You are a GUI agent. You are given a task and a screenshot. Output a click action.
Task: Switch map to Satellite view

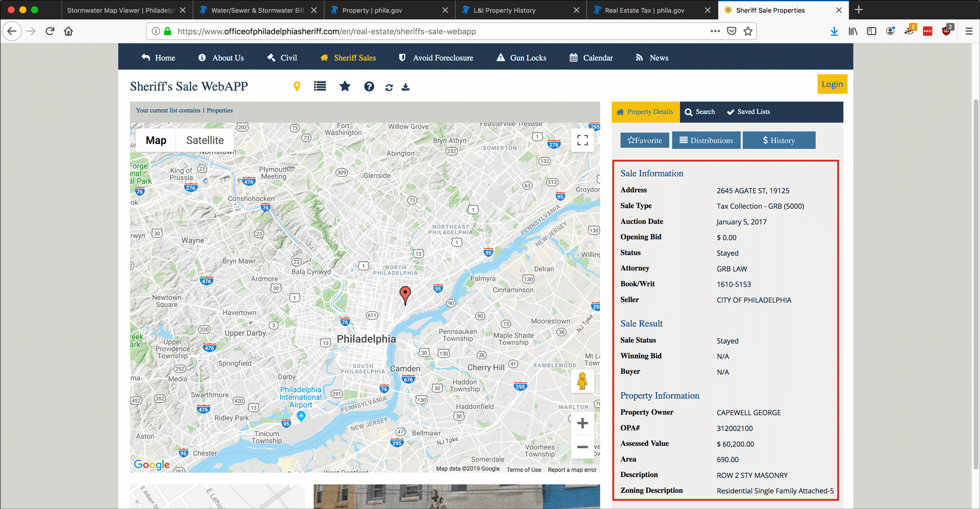pyautogui.click(x=205, y=140)
